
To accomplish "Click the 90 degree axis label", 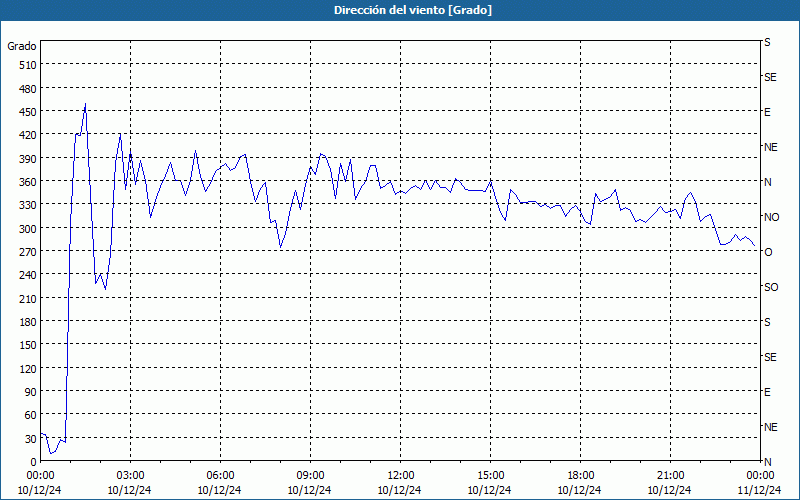I will click(31, 392).
